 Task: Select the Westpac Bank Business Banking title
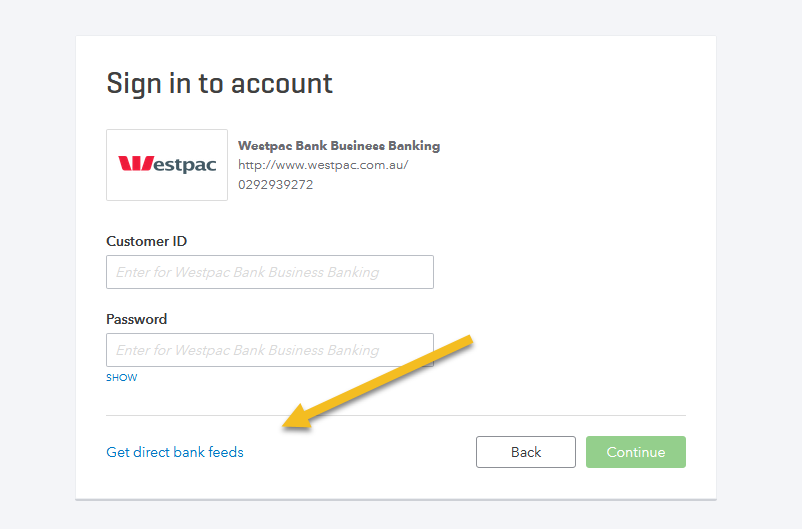(x=339, y=146)
